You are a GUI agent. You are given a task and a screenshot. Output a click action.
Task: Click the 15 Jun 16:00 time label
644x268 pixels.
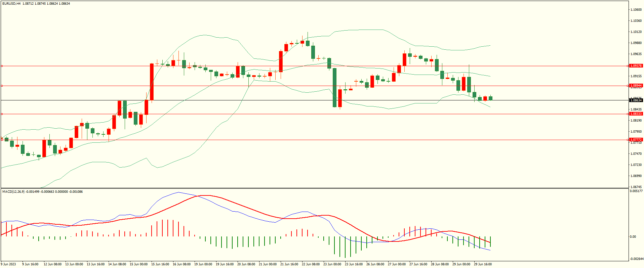click(160, 264)
